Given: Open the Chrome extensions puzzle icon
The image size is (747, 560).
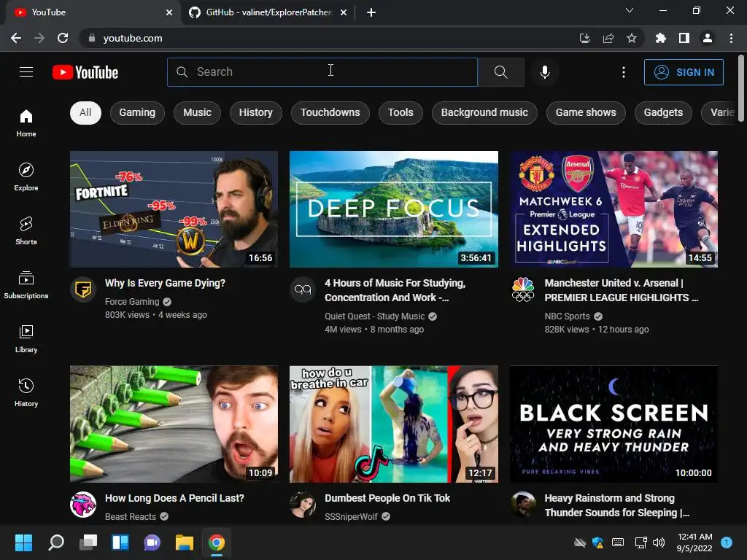Looking at the screenshot, I should coord(660,38).
